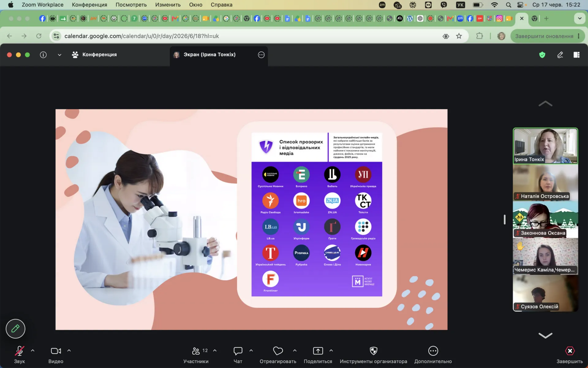588x368 pixels.
Task: Switch to the WordPress browser tab
Action: click(x=410, y=18)
